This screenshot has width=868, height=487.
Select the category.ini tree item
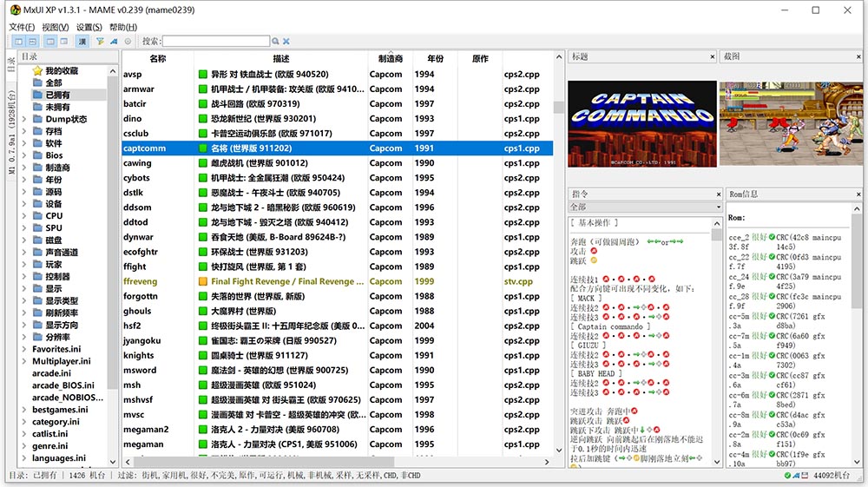(56, 422)
